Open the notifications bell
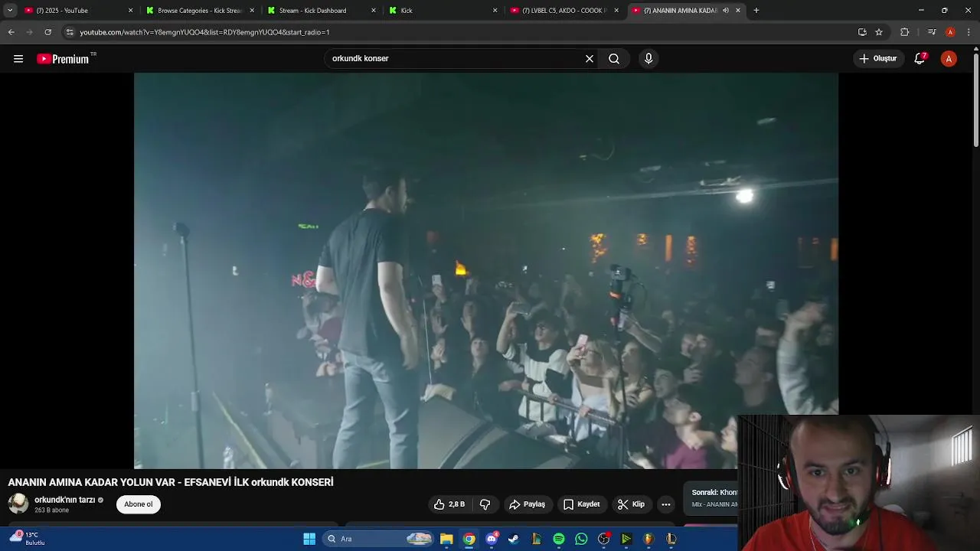The width and height of the screenshot is (980, 551). pos(920,59)
